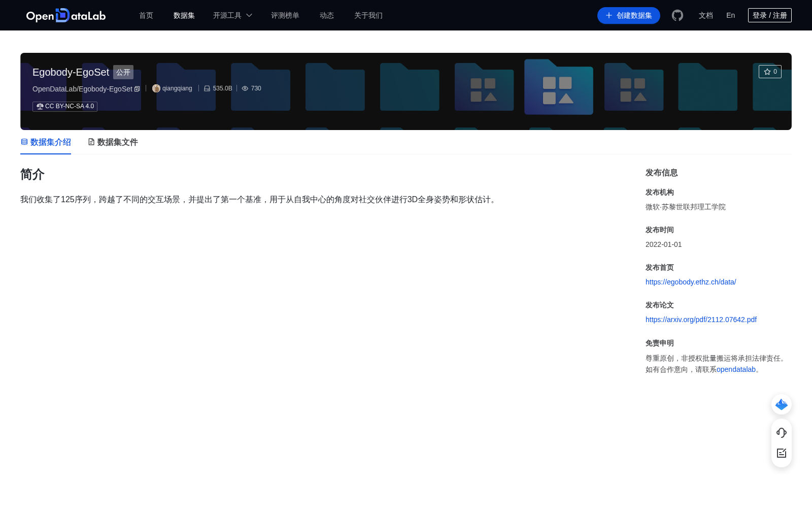812x508 pixels.
Task: Switch to the 数据集介绍 tab
Action: [x=46, y=142]
